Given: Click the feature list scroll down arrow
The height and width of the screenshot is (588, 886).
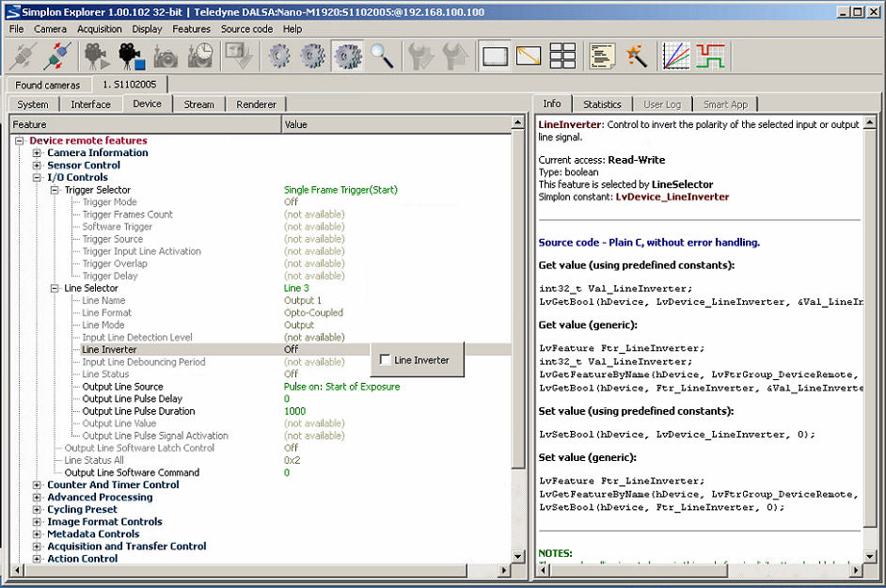Looking at the screenshot, I should tap(517, 556).
